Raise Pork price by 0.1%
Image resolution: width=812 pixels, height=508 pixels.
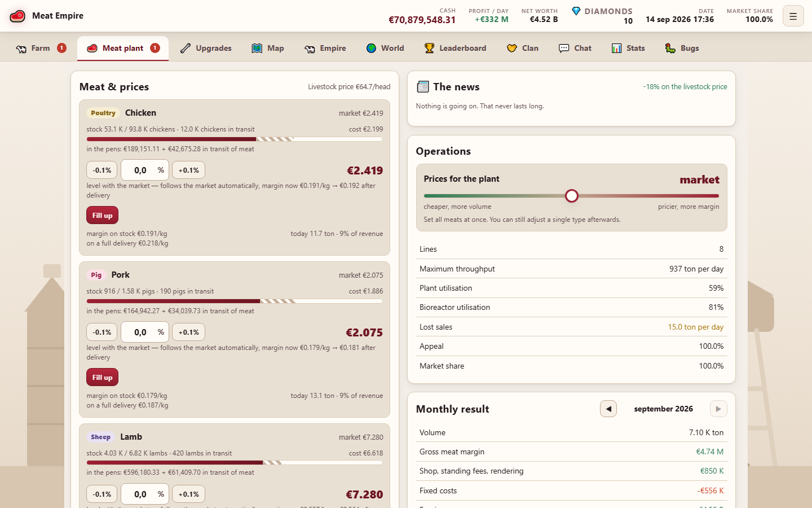pos(189,332)
